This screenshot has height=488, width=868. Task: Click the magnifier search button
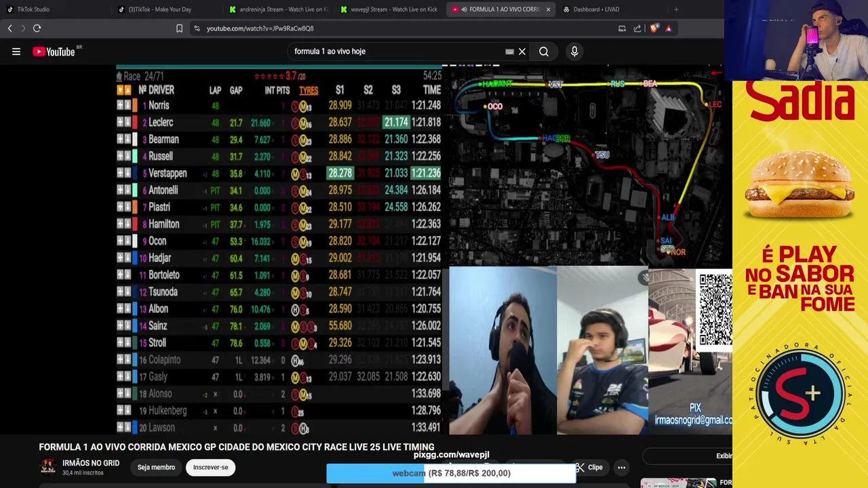(x=544, y=52)
